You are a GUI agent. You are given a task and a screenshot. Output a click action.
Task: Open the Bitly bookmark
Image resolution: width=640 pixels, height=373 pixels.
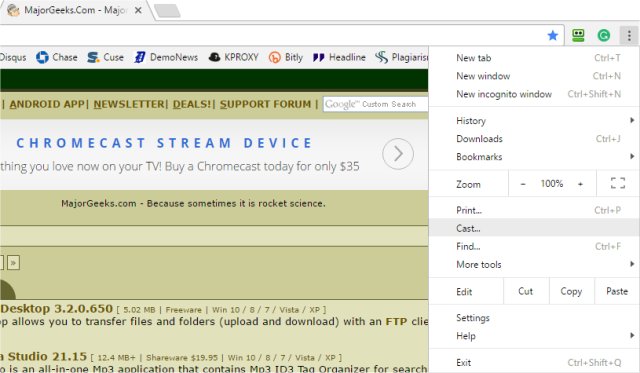tap(286, 58)
